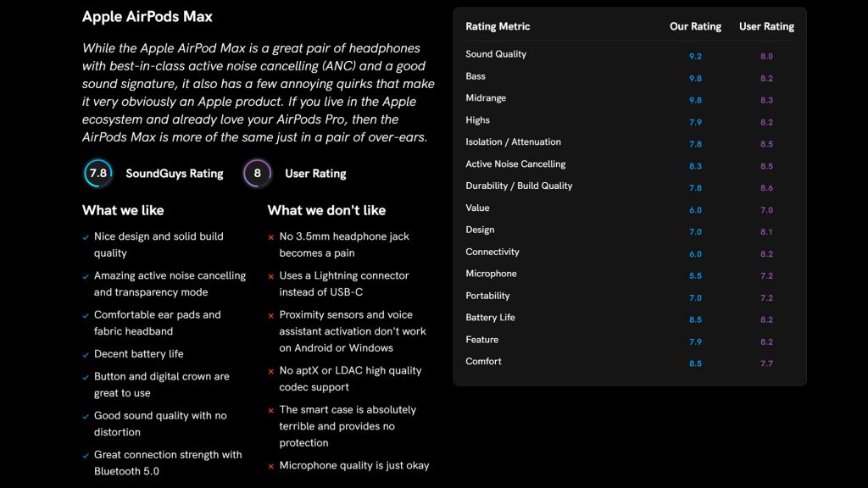Click the Rating Metric column header
This screenshot has height=488, width=868.
point(498,26)
